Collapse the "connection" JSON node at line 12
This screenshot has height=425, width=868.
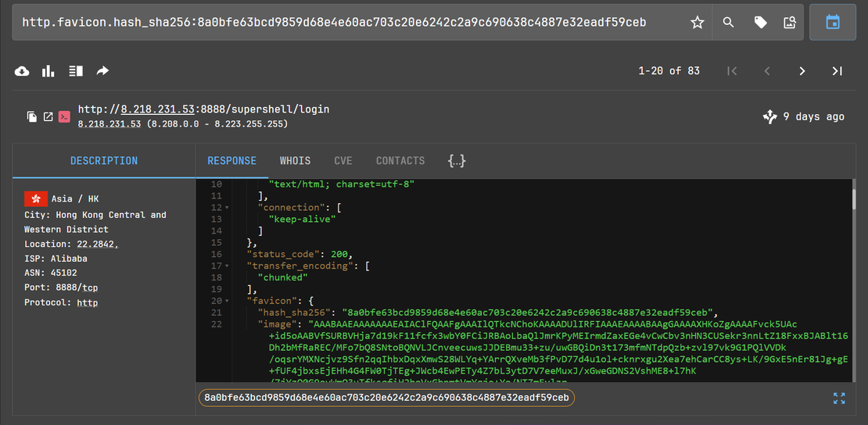(227, 208)
